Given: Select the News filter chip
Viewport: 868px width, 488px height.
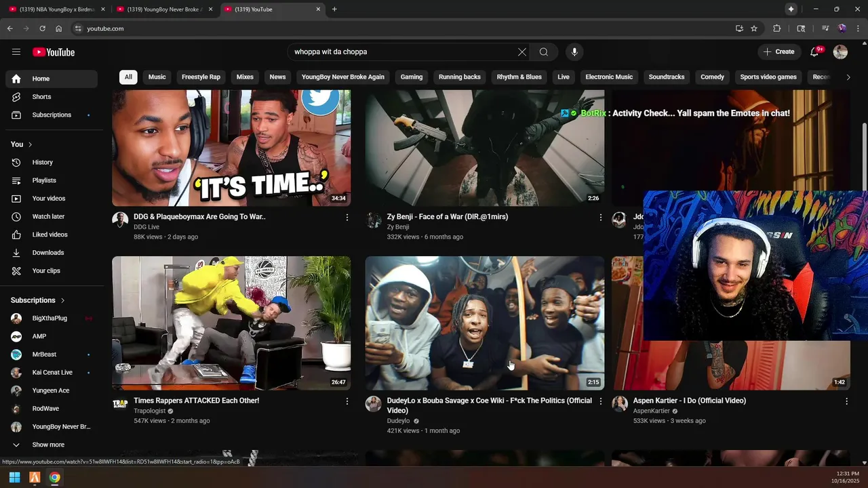Looking at the screenshot, I should pyautogui.click(x=277, y=77).
